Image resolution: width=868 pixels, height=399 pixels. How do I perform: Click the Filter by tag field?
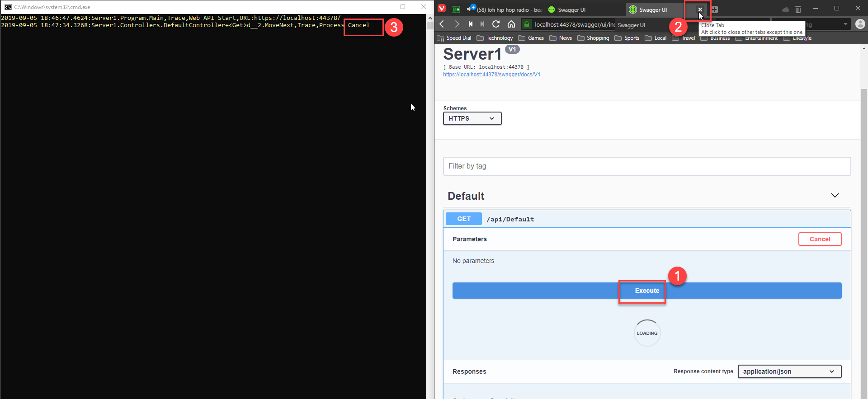pos(647,166)
